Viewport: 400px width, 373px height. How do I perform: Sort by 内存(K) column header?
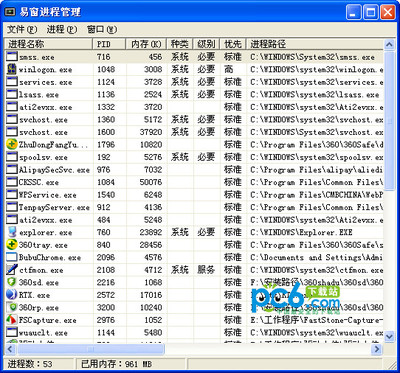[146, 44]
